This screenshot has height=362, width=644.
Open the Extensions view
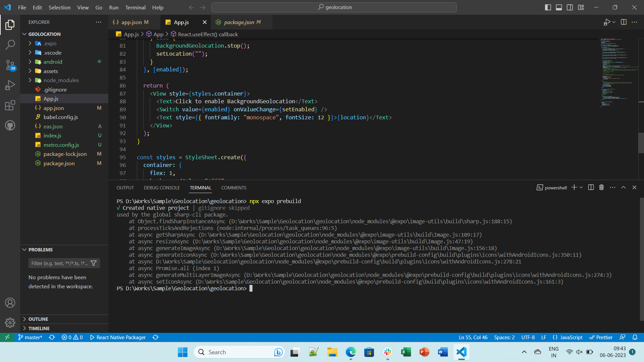(10, 105)
